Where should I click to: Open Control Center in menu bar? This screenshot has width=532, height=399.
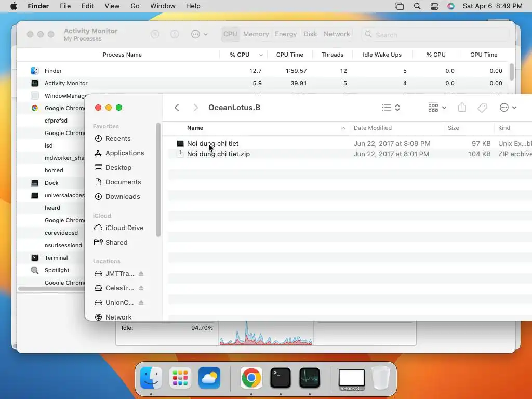click(x=434, y=6)
